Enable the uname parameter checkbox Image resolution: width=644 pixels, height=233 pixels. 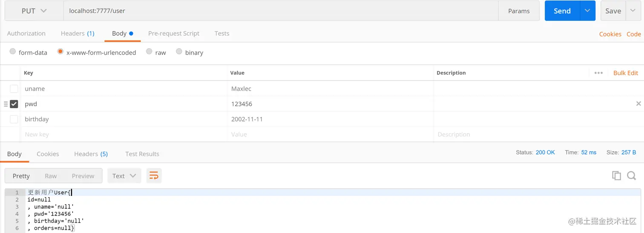coord(14,89)
